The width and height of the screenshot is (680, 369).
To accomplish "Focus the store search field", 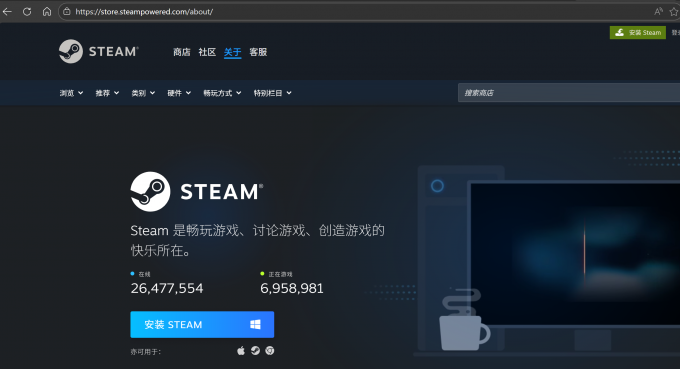I will click(x=569, y=93).
